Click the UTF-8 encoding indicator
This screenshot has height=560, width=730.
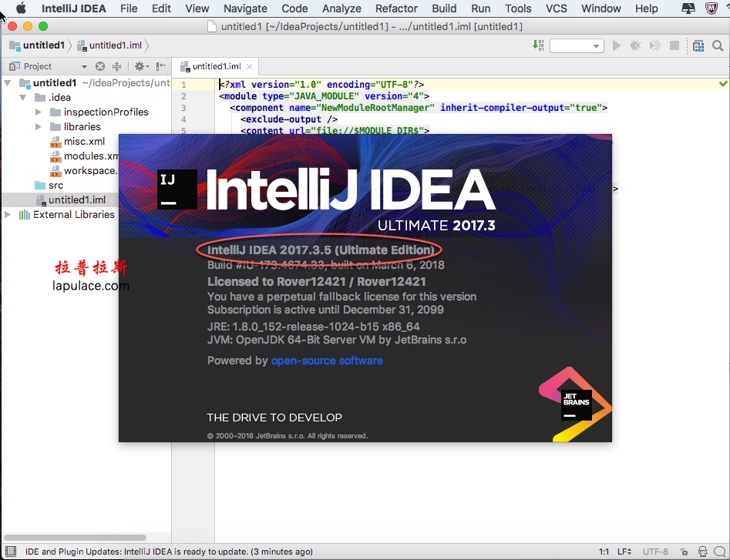coord(655,552)
